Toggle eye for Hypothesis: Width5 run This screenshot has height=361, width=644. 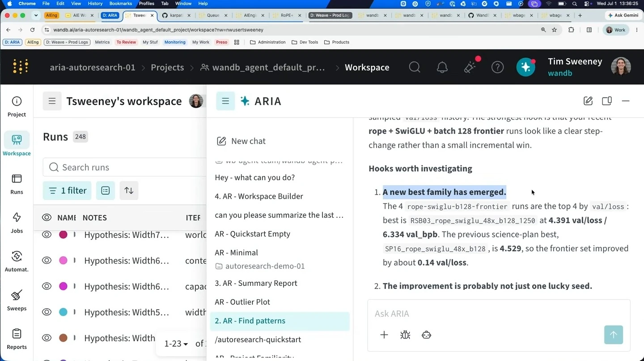pos(47,312)
